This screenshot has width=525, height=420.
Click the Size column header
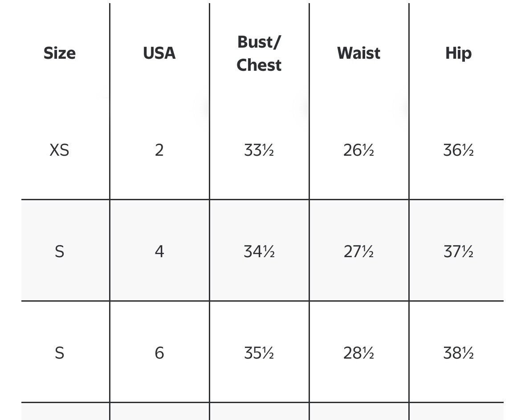pos(60,53)
